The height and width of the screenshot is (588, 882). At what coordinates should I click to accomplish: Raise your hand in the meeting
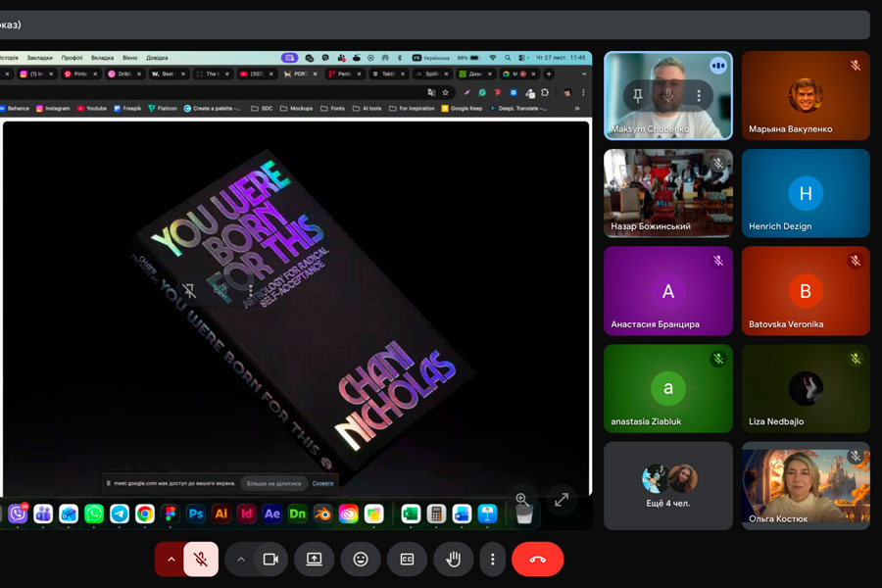(453, 559)
